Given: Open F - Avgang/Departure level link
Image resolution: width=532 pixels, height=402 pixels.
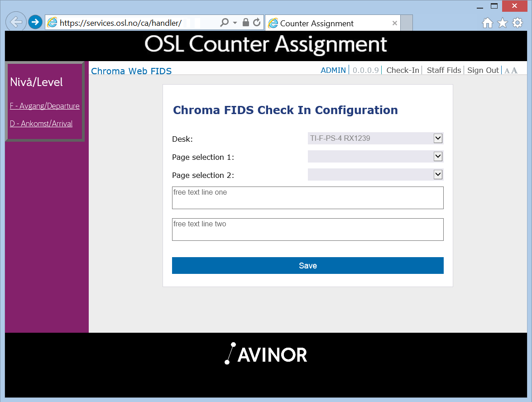Looking at the screenshot, I should click(45, 106).
